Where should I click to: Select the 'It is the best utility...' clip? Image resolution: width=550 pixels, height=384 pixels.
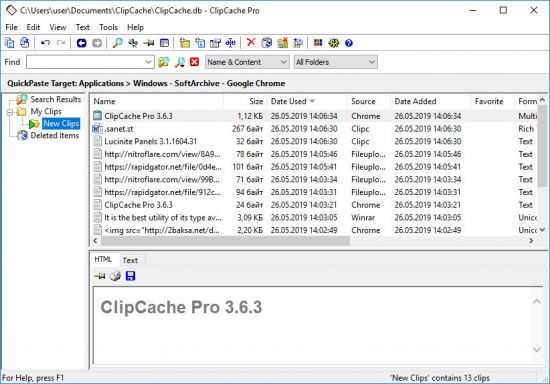click(x=314, y=217)
